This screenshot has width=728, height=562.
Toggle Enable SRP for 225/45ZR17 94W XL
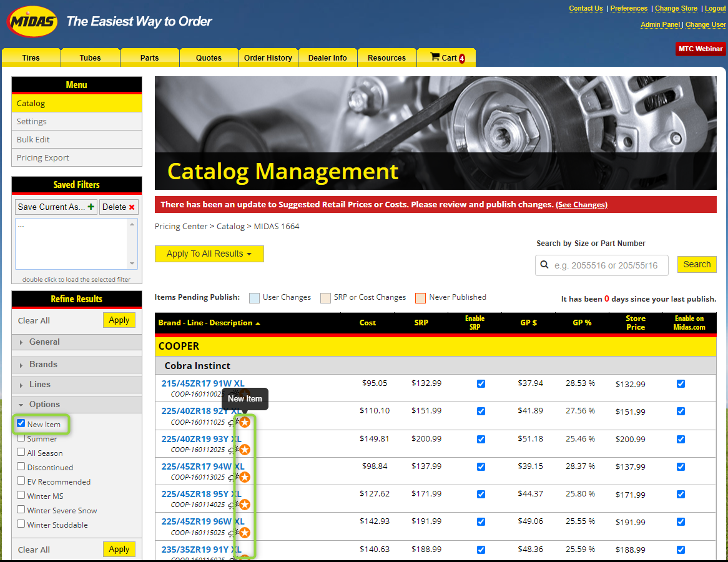481,466
